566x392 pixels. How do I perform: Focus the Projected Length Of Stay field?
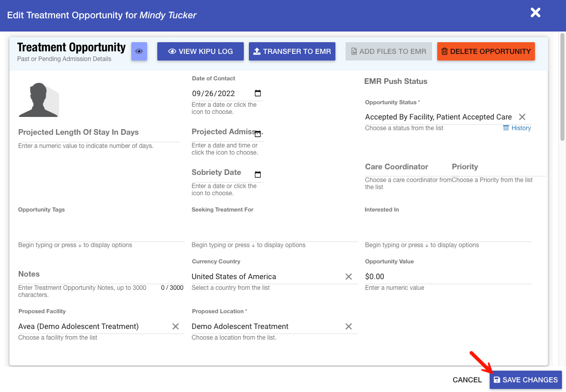point(99,133)
